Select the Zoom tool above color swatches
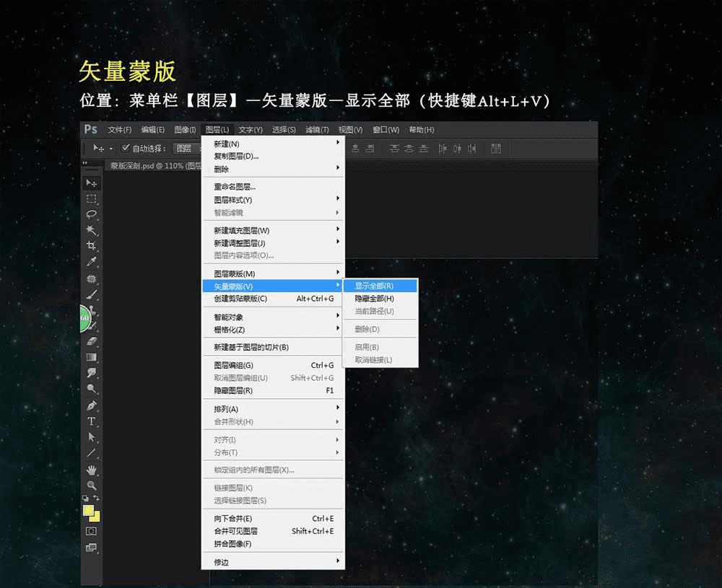722x588 pixels. coord(91,486)
